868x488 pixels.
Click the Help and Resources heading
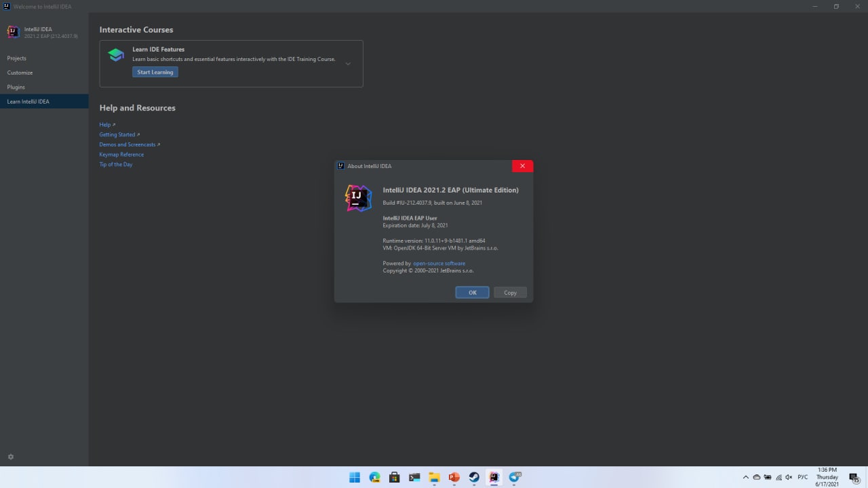click(137, 108)
